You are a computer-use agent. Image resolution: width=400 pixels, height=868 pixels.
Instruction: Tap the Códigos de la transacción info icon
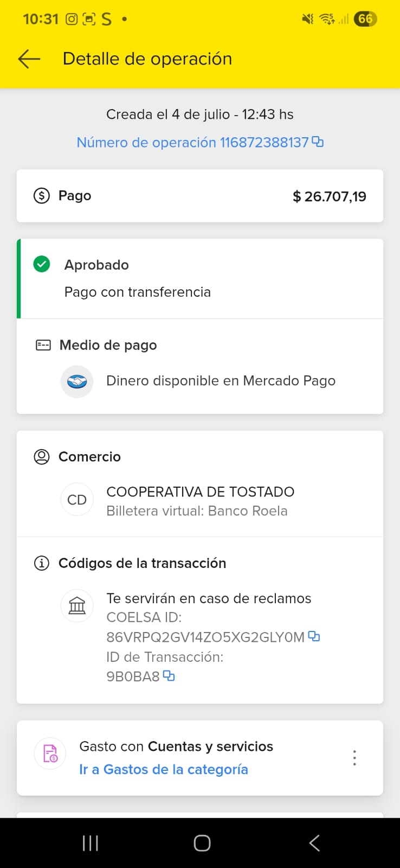42,563
